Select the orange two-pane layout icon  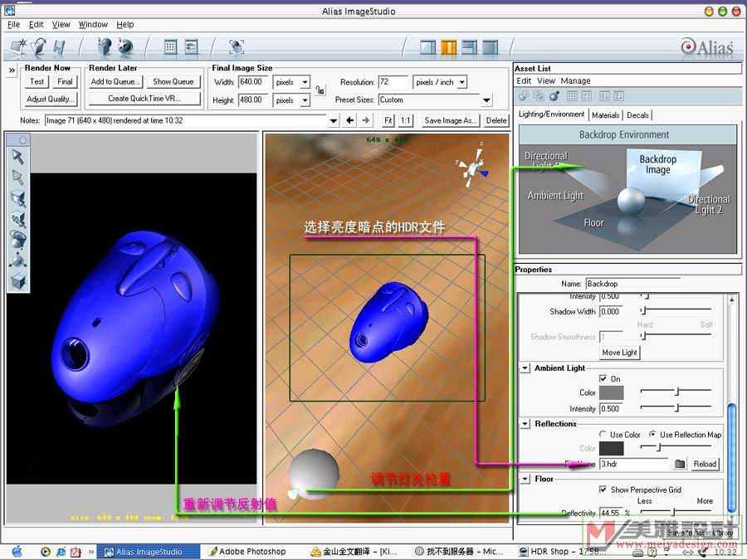point(448,47)
